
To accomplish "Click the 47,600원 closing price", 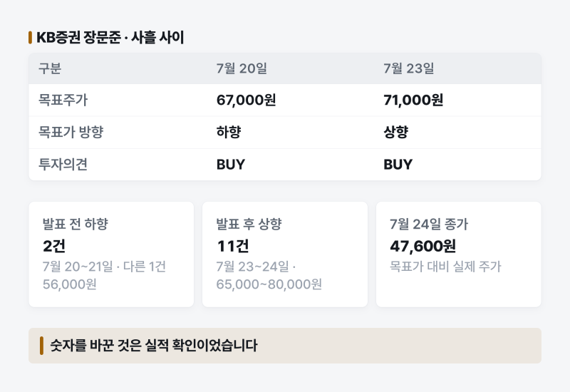I will point(423,246).
